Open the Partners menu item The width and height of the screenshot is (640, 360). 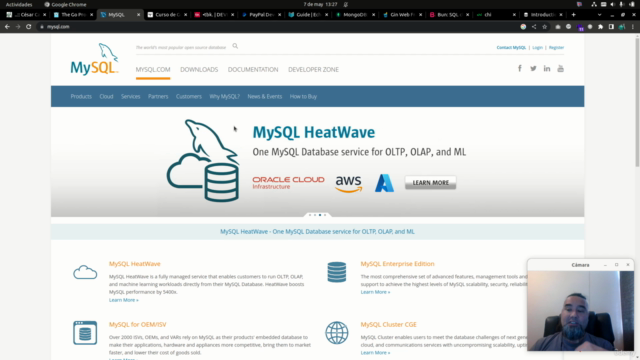click(x=158, y=96)
